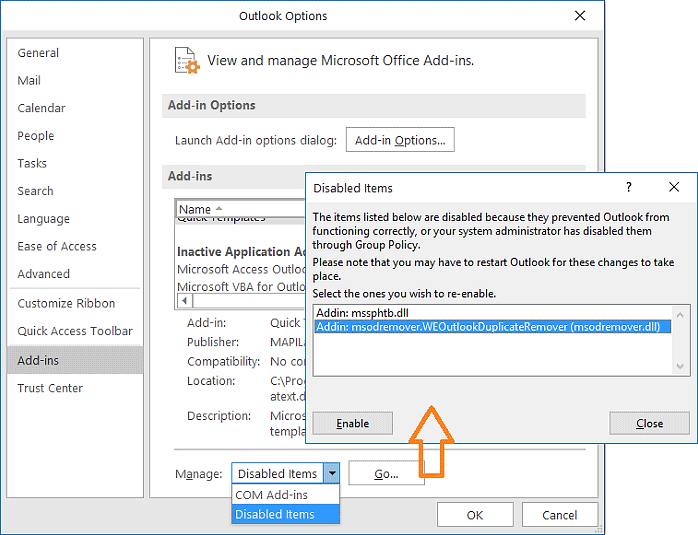Confirm Outlook Options with OK
The height and width of the screenshot is (535, 698).
point(475,515)
